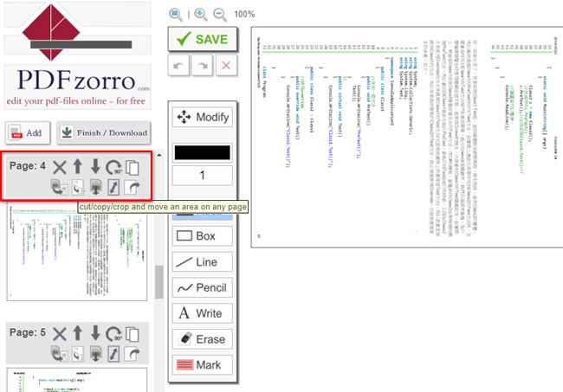The width and height of the screenshot is (563, 392).
Task: Click Page 5's first second-row icon, page with curved arrow
Action: coord(59,354)
